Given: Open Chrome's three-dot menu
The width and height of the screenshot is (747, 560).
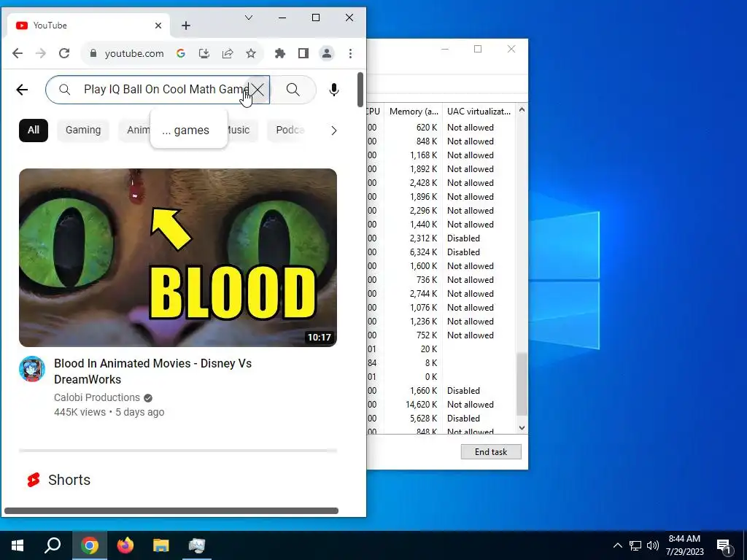Looking at the screenshot, I should 350,53.
